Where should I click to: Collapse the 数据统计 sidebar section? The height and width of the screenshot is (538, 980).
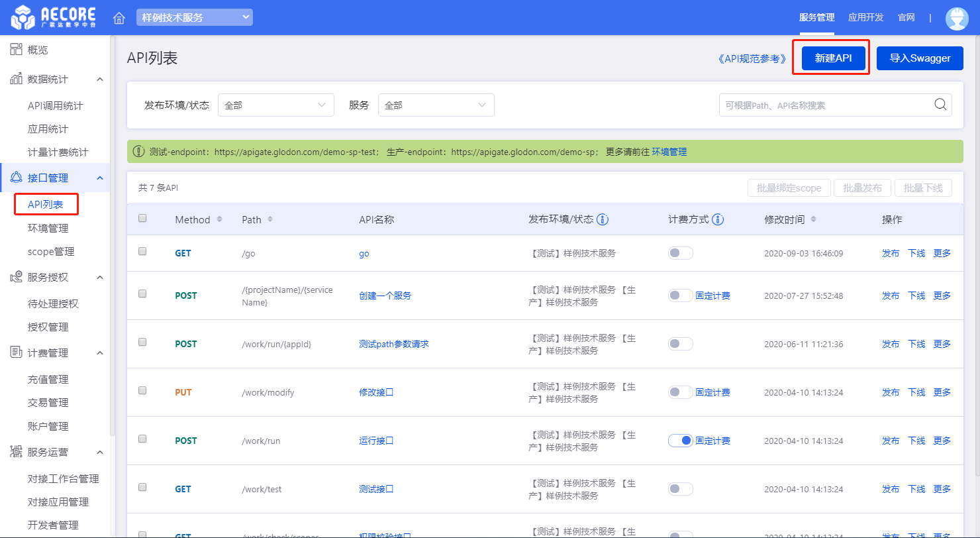(100, 80)
